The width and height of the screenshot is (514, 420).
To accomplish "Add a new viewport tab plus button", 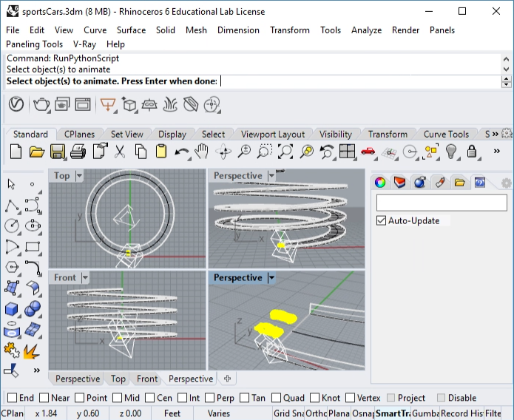I will (x=227, y=379).
